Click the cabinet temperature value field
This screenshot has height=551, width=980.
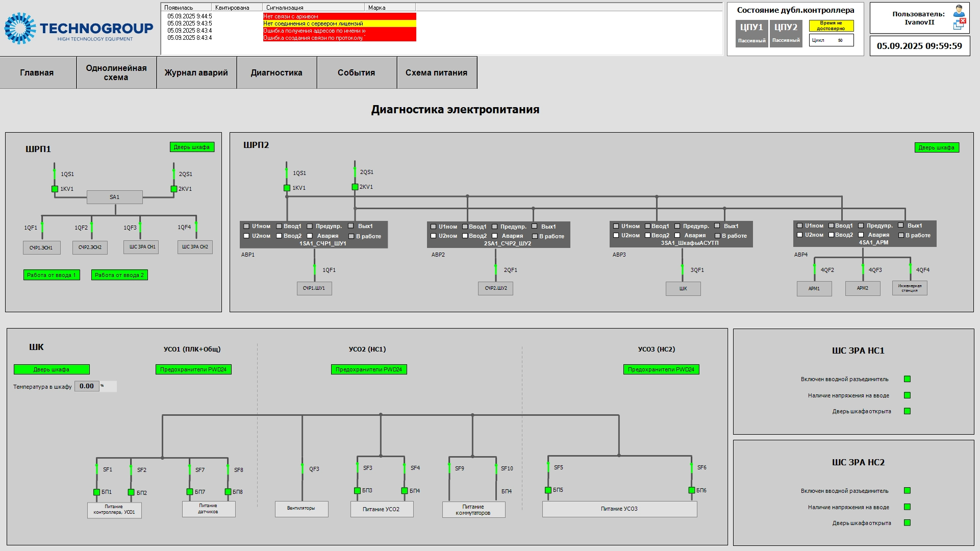[x=87, y=386]
